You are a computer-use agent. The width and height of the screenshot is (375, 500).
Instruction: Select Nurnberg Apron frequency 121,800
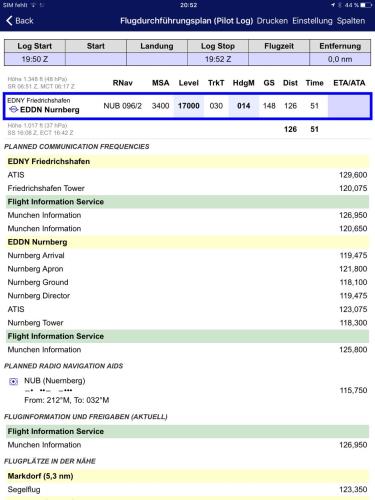pos(187,269)
